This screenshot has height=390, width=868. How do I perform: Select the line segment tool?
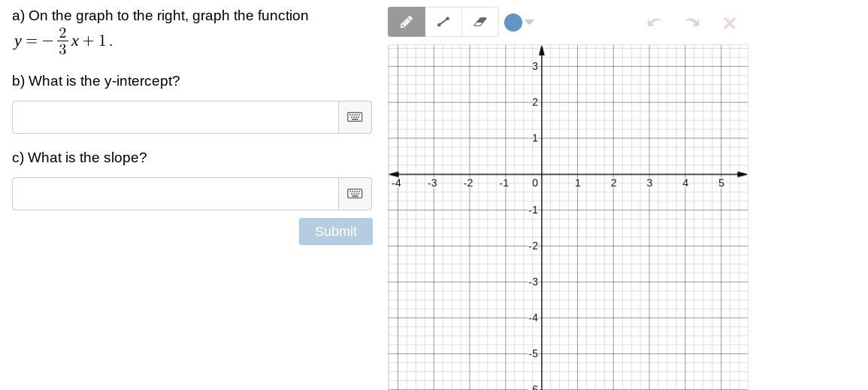point(443,22)
